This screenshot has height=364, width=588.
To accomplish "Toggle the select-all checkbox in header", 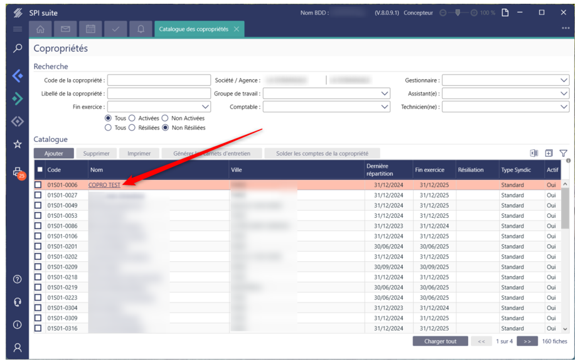I will coord(40,169).
